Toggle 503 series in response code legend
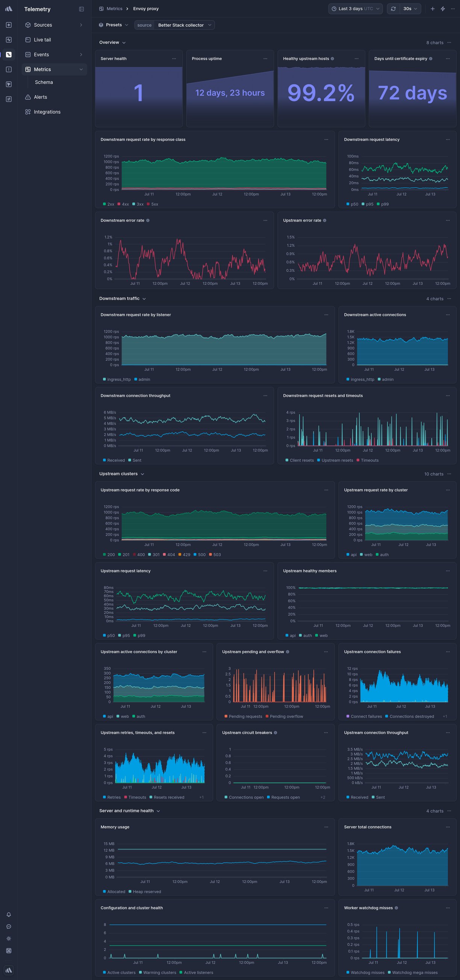 (215, 555)
